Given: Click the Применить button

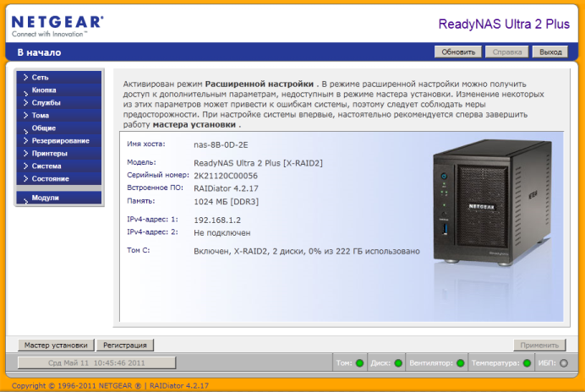Looking at the screenshot, I should click(x=539, y=345).
